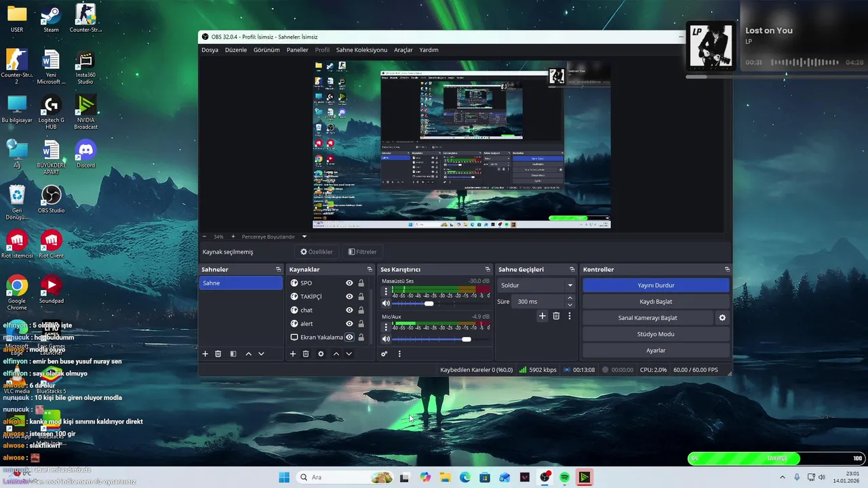
Task: Add a new source in the Kaynaklar panel
Action: (x=293, y=354)
